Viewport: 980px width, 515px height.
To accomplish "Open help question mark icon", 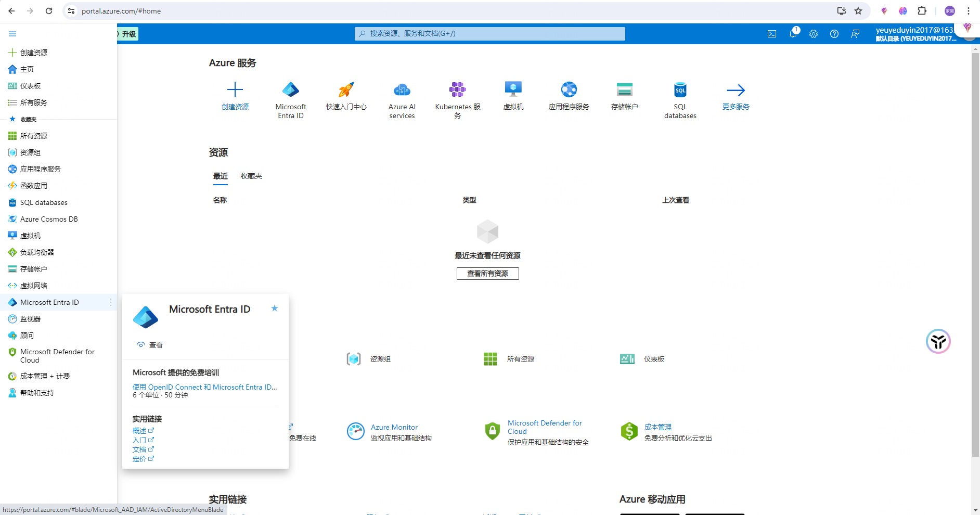I will tap(834, 34).
